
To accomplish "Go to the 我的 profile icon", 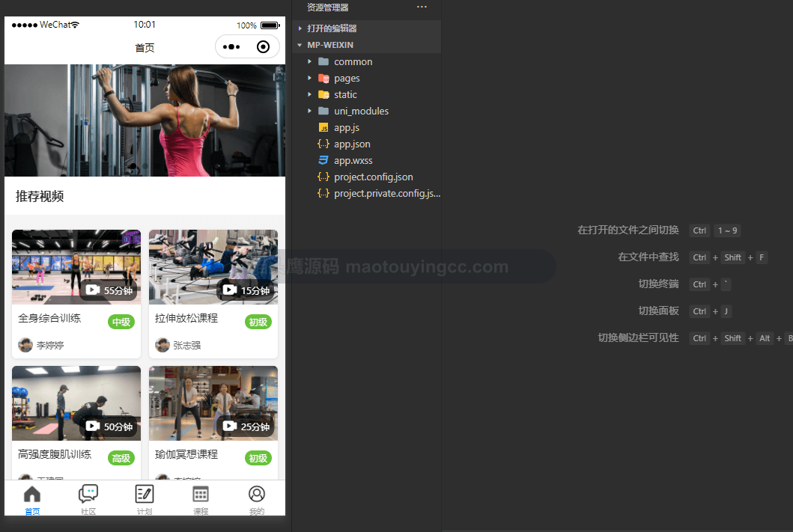I will click(x=257, y=494).
